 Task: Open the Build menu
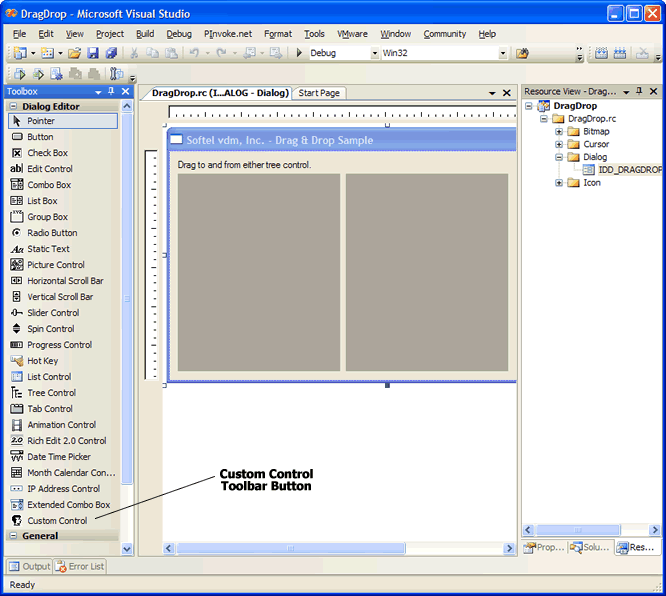pyautogui.click(x=145, y=34)
